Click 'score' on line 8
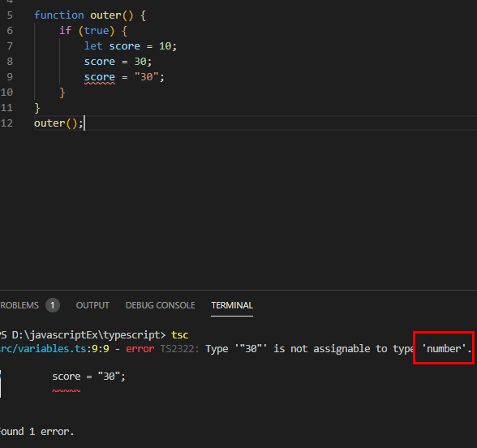 point(100,62)
